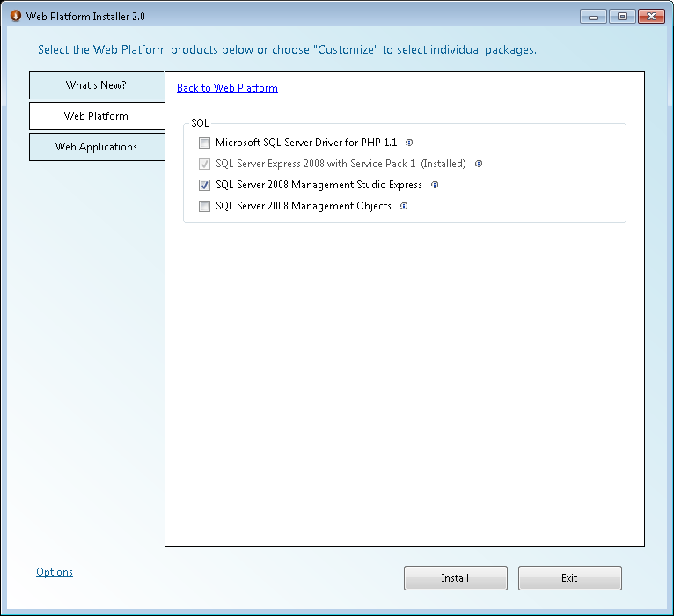This screenshot has height=616, width=674.
Task: Check Microsoft SQL Server Driver for PHP 1.1
Action: click(x=205, y=143)
